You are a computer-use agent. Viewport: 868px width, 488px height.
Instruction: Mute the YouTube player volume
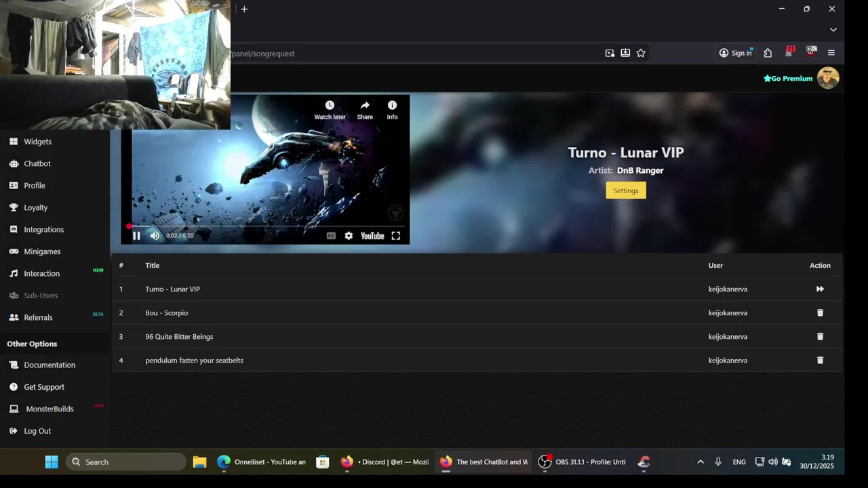coord(155,236)
